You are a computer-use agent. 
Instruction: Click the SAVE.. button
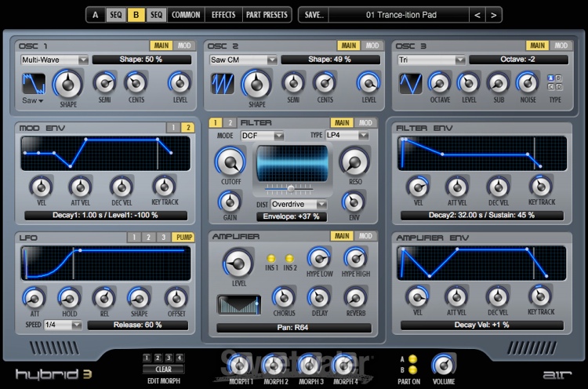(314, 15)
